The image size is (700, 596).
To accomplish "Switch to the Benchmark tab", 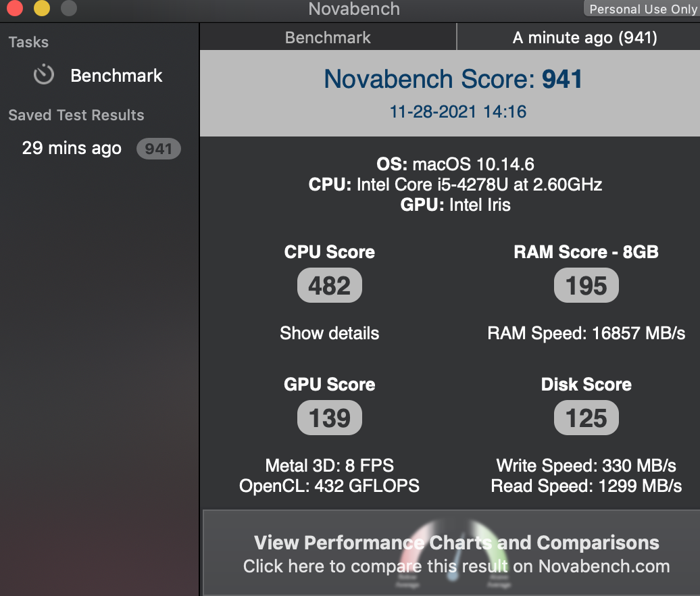I will pos(328,38).
